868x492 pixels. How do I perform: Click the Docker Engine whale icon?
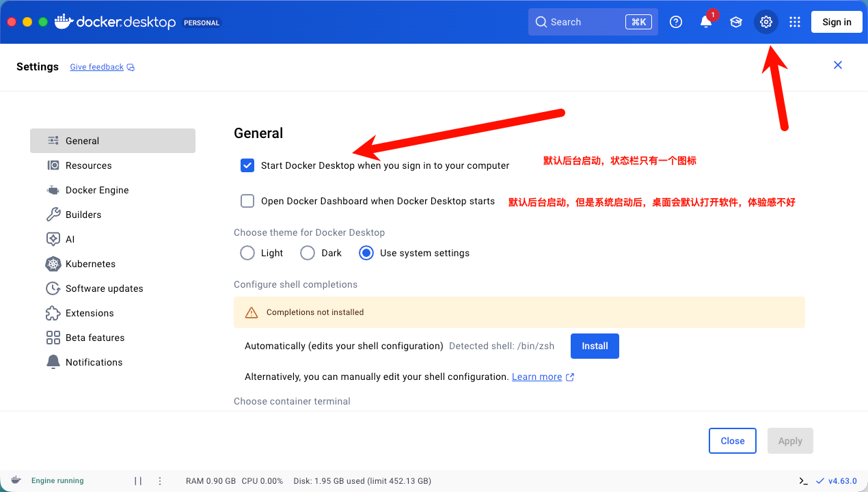coord(53,190)
